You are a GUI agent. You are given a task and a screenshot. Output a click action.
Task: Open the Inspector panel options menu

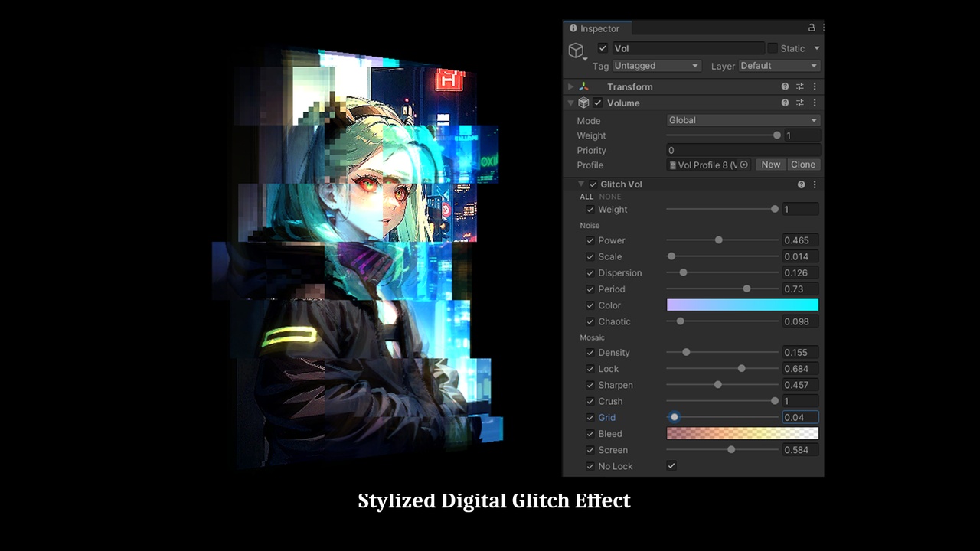822,28
